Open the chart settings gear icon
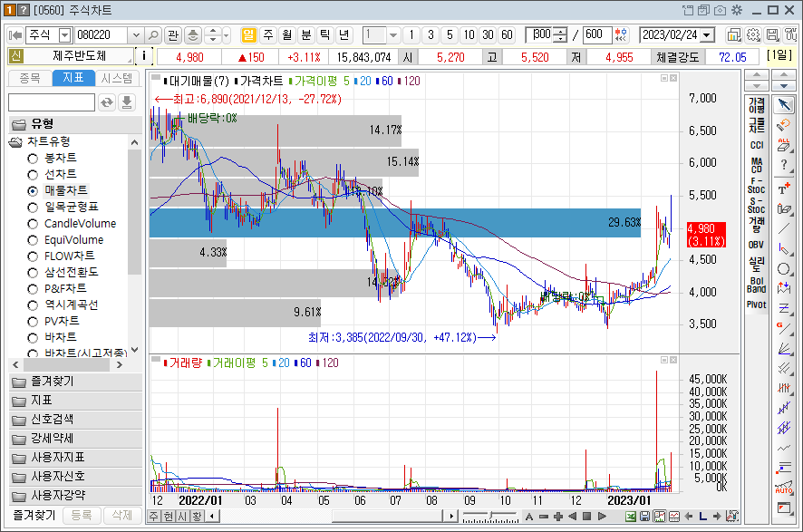The width and height of the screenshot is (803, 532). point(753,34)
